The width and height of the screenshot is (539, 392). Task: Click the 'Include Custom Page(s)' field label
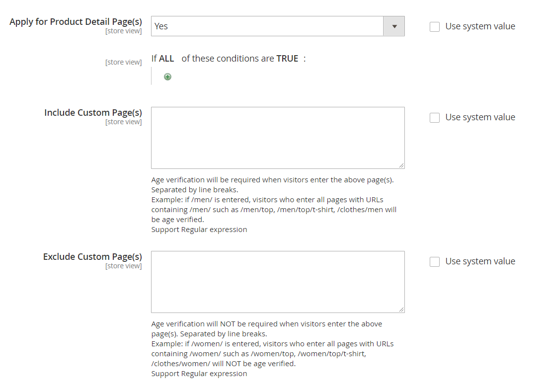point(93,113)
